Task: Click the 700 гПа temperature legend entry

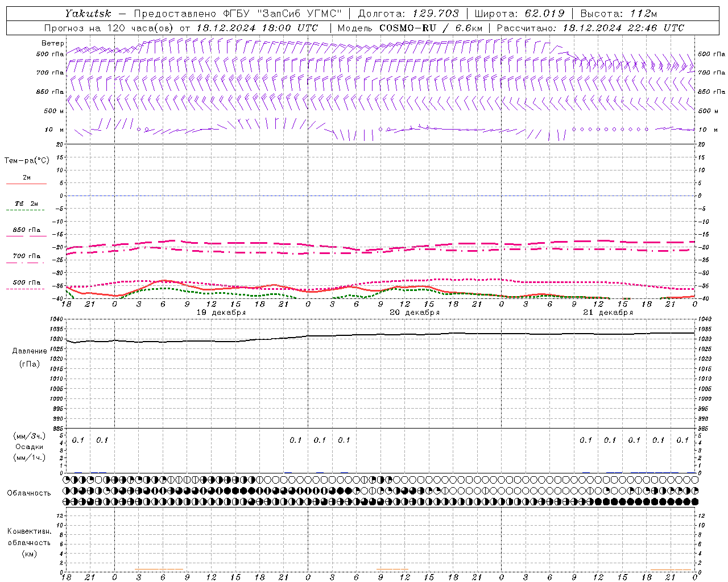Action: [x=26, y=256]
